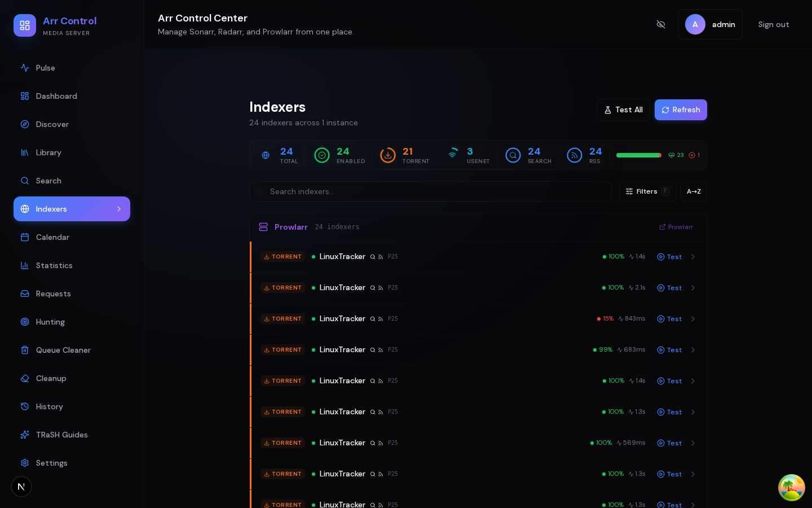Open the Filters dropdown
Image resolution: width=812 pixels, height=508 pixels.
coord(647,191)
